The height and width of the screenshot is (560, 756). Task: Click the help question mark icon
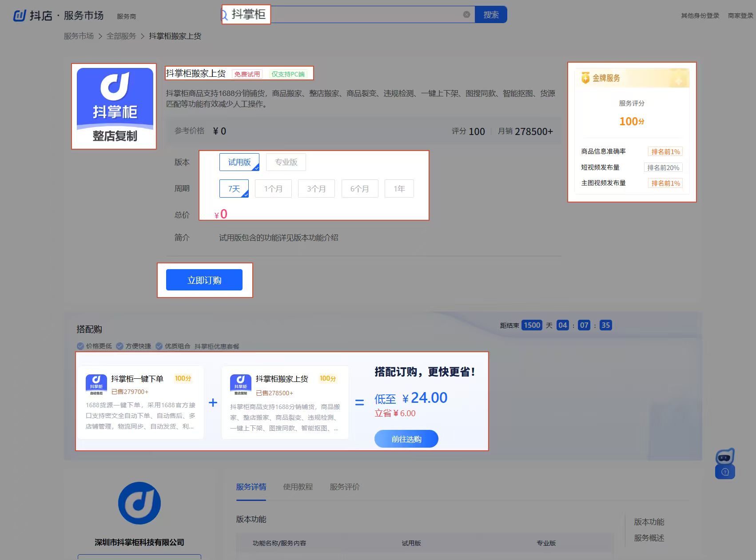(725, 472)
